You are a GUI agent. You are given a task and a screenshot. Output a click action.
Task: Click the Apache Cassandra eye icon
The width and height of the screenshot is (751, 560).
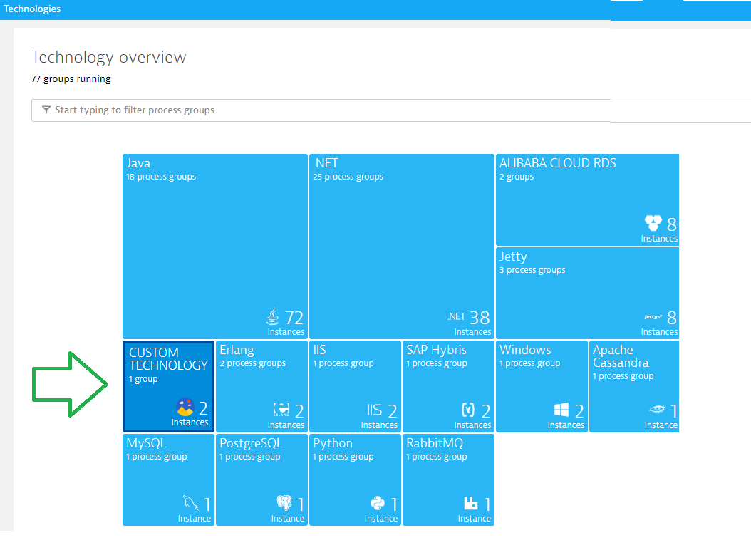[657, 409]
